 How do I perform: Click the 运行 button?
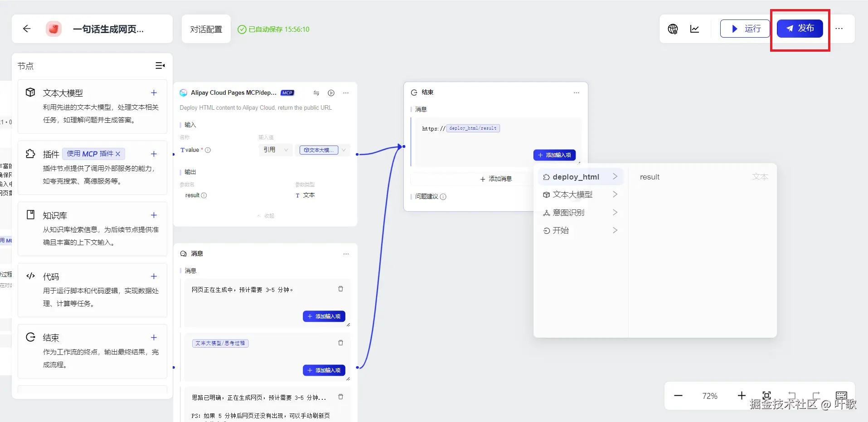point(745,29)
